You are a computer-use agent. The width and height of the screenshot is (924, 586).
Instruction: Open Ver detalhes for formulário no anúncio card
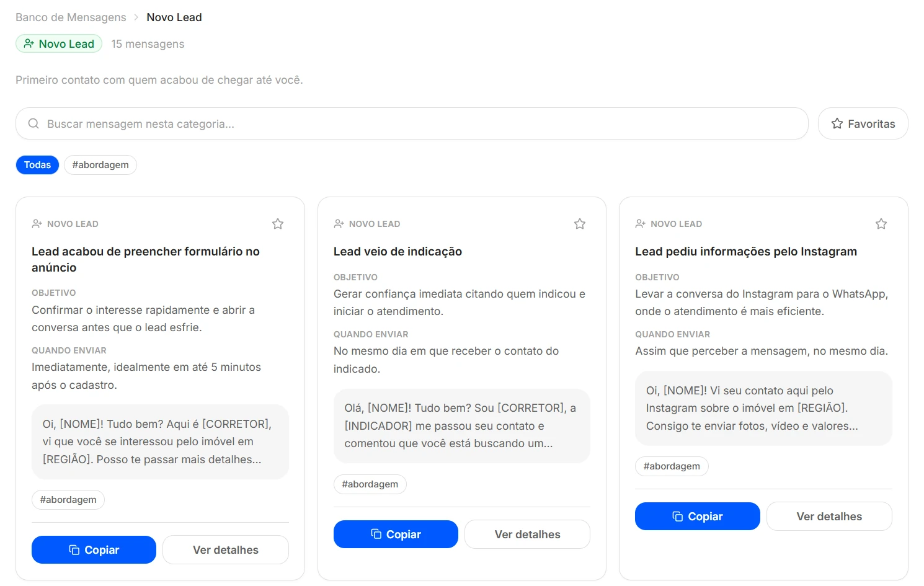point(226,550)
